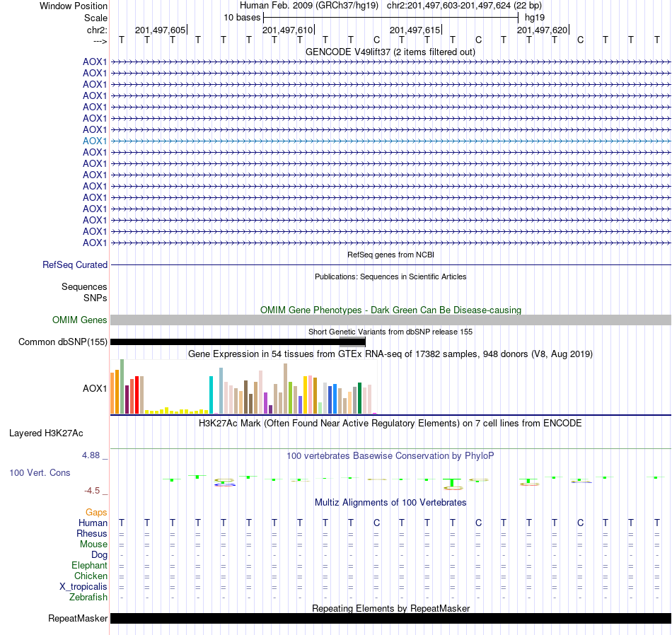Viewport: 672px width, 635px height.
Task: Open Repeating Elements by RepeatMasker title
Action: 391,608
